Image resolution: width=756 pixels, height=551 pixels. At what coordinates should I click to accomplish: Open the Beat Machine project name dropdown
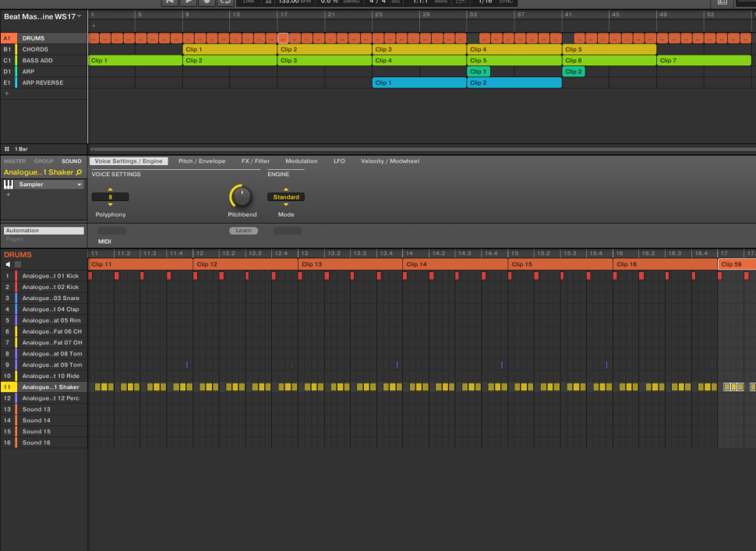79,16
